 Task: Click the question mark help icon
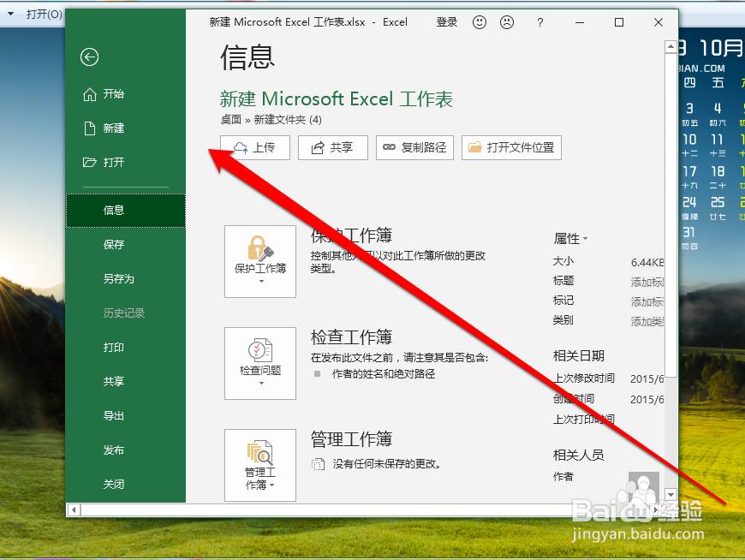coord(539,22)
